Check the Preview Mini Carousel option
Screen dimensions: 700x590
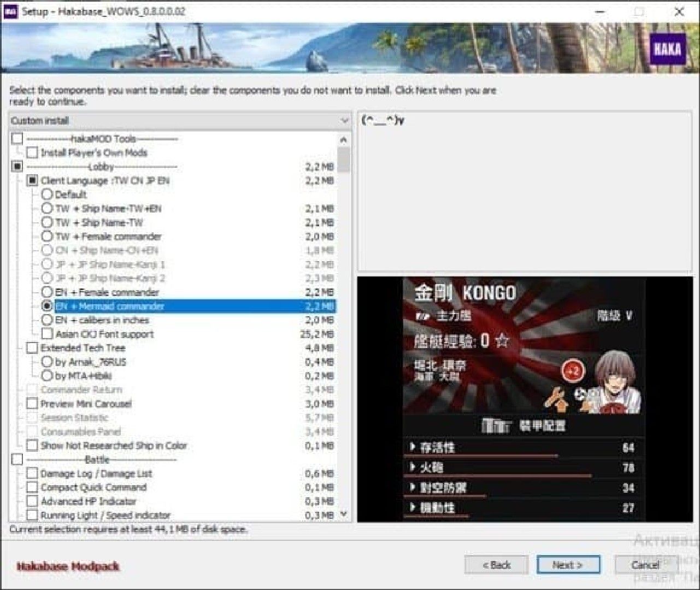coord(32,404)
